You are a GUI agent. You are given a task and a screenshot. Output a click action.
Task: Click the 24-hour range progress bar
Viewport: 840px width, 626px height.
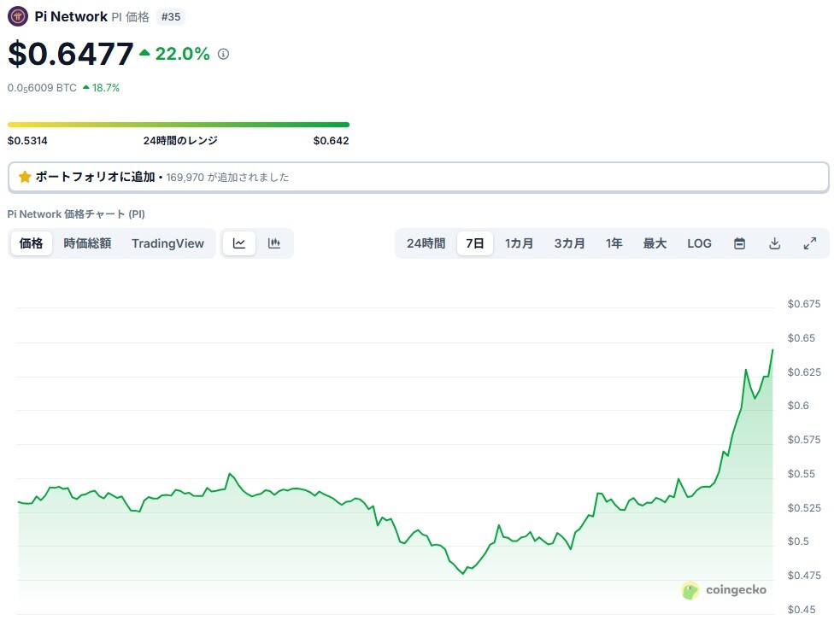pyautogui.click(x=179, y=125)
